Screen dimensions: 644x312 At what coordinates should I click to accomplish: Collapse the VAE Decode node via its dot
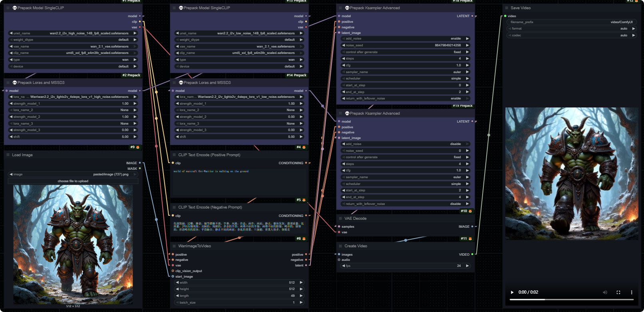pos(340,219)
